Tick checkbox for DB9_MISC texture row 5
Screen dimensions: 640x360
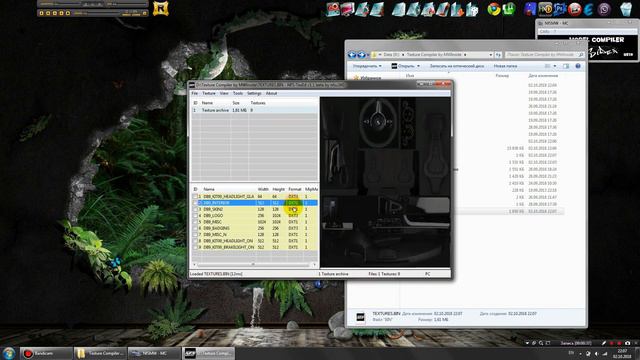click(195, 222)
